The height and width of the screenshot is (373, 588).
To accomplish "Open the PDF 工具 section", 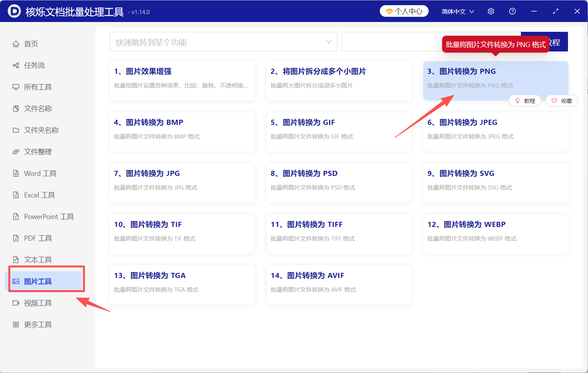I will pos(38,238).
